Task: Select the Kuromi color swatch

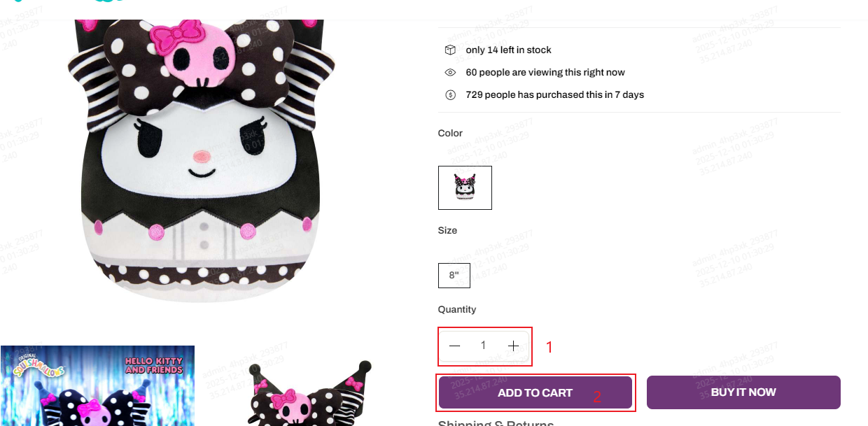Action: coord(465,187)
